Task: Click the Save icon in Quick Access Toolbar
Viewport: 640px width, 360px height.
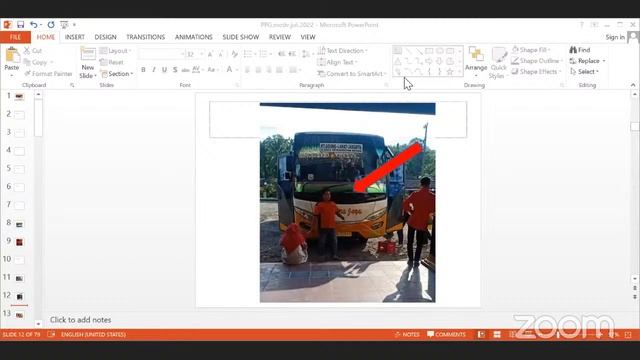Action: 20,25
